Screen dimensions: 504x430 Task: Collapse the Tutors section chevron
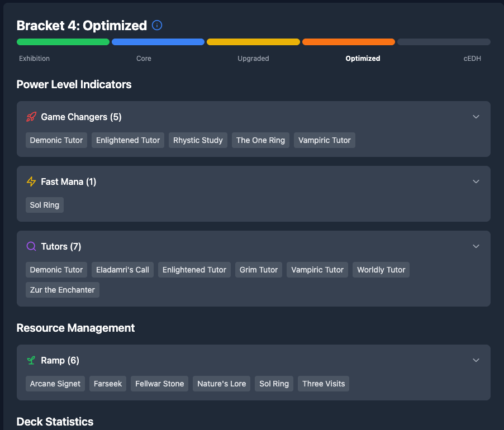476,246
